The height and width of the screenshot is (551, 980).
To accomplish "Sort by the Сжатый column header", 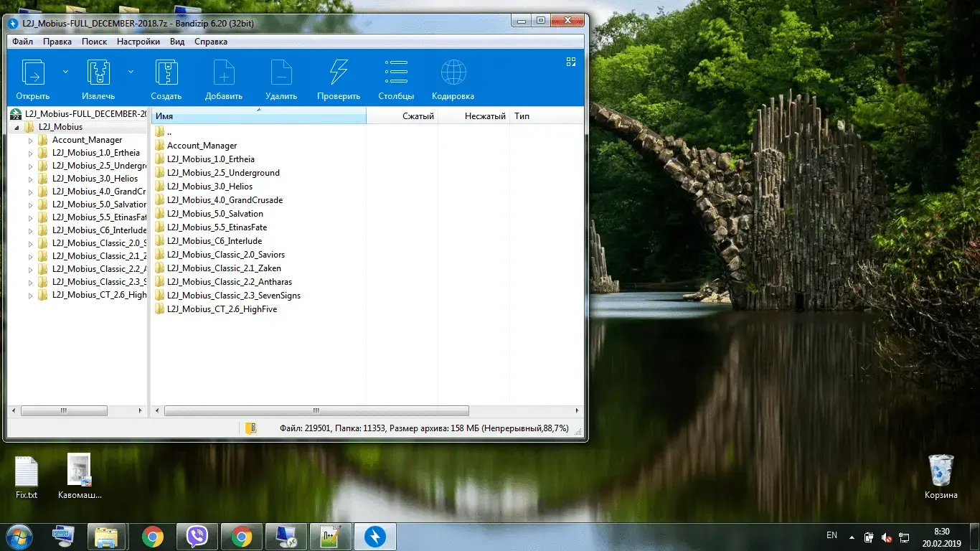I will click(402, 116).
